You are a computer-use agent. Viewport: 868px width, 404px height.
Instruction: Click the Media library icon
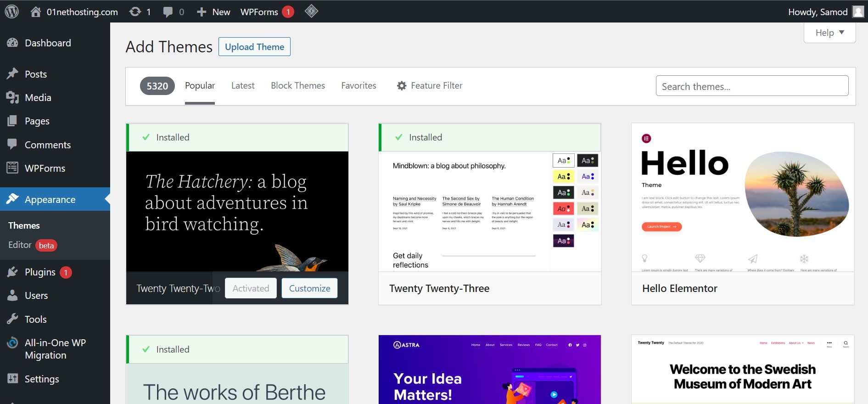pyautogui.click(x=13, y=97)
